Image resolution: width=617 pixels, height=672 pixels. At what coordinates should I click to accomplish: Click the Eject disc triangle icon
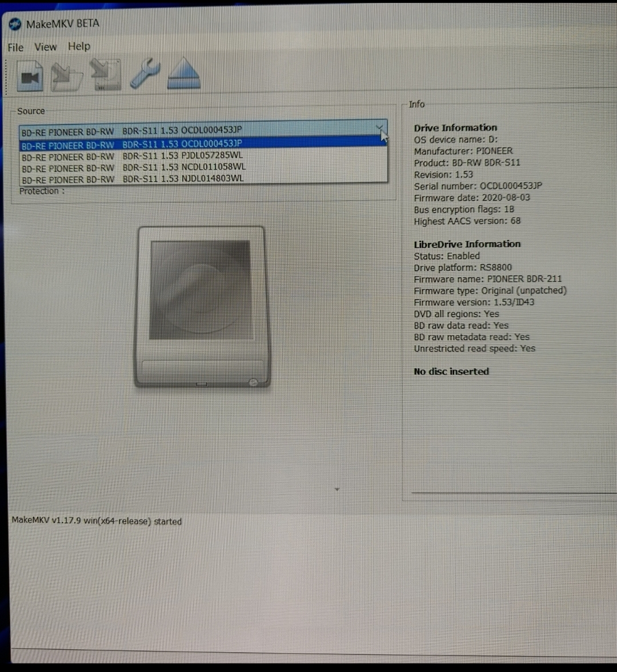[x=183, y=73]
